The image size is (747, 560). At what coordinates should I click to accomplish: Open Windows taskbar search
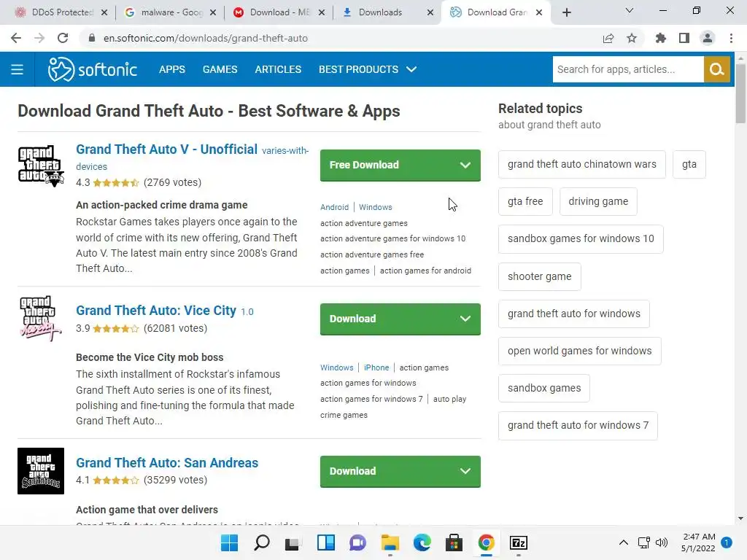pyautogui.click(x=262, y=542)
